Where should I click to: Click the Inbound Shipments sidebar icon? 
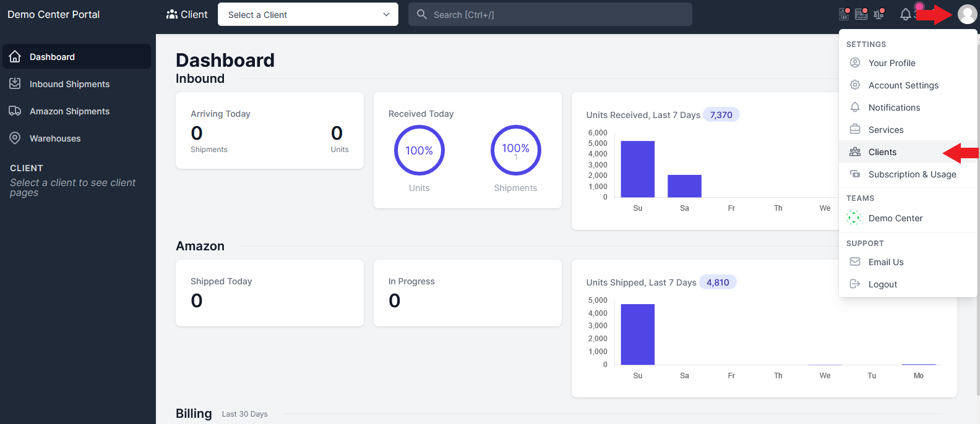pyautogui.click(x=15, y=83)
